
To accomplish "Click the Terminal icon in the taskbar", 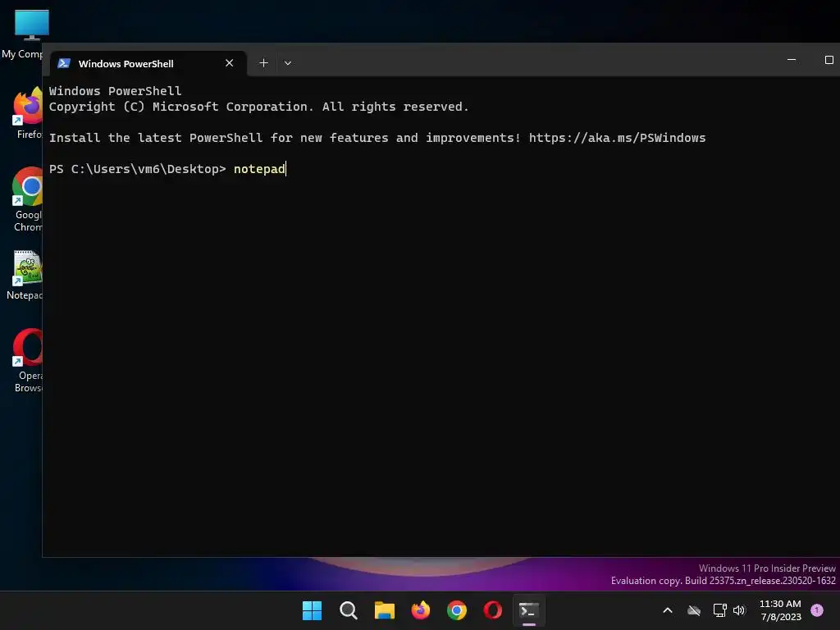I will click(x=529, y=610).
